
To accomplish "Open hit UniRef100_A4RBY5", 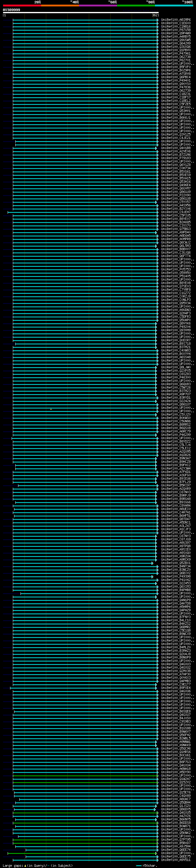I will pyautogui.click(x=175, y=37).
